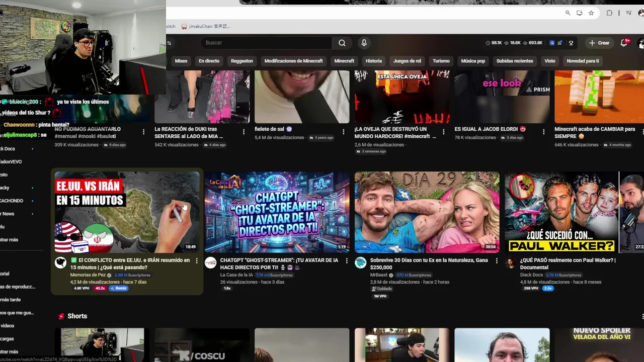Click the browser zoom magnifier icon
Viewport: 644px width, 362px height.
[x=568, y=13]
